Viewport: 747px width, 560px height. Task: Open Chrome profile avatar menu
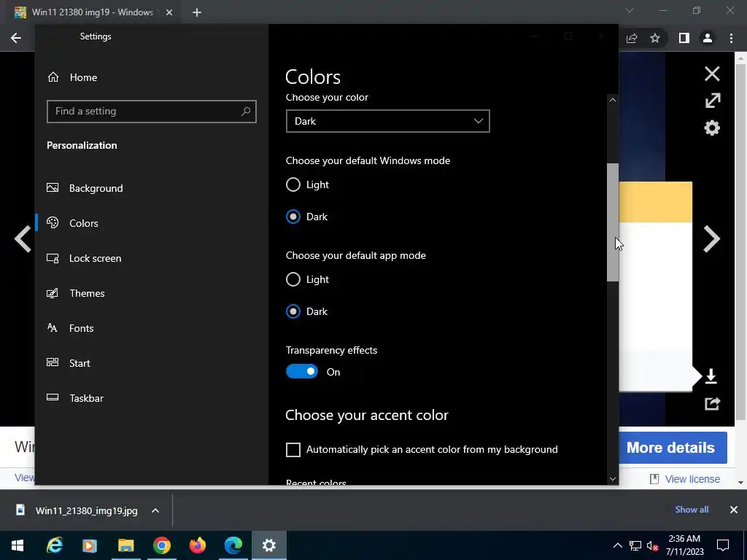click(x=708, y=38)
